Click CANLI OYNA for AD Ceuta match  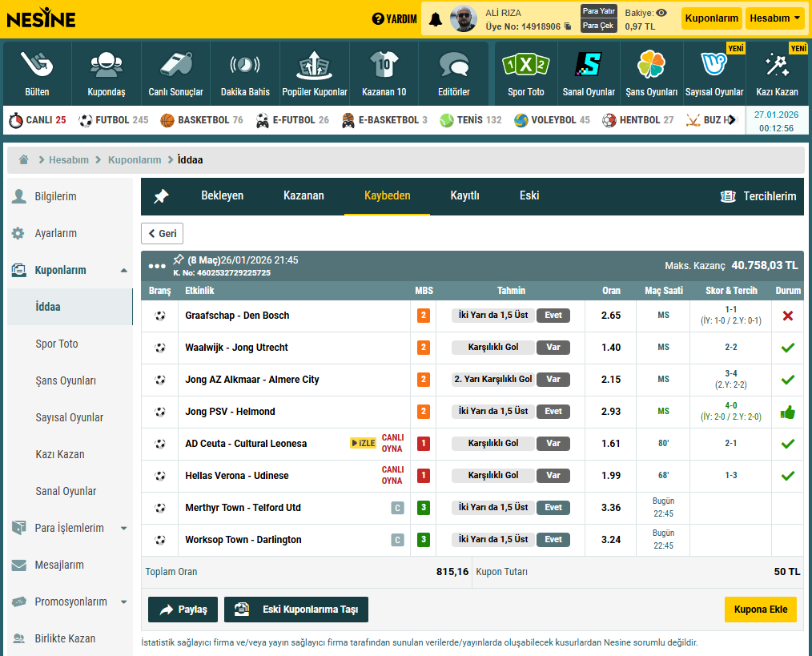[392, 443]
